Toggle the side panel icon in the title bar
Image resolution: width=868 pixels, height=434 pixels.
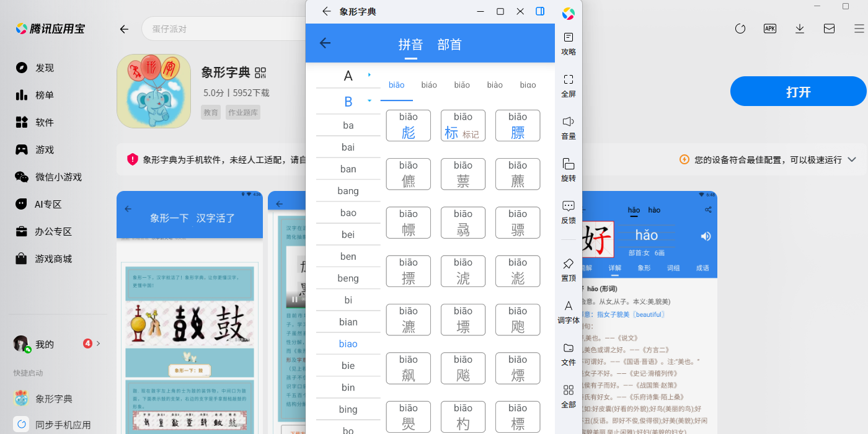click(x=540, y=11)
